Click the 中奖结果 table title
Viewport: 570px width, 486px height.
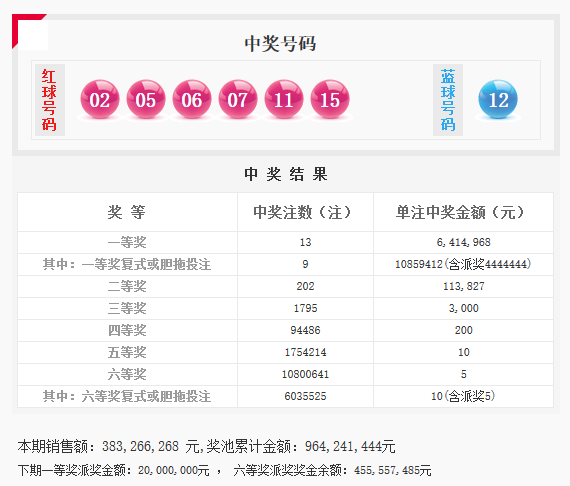pos(286,174)
